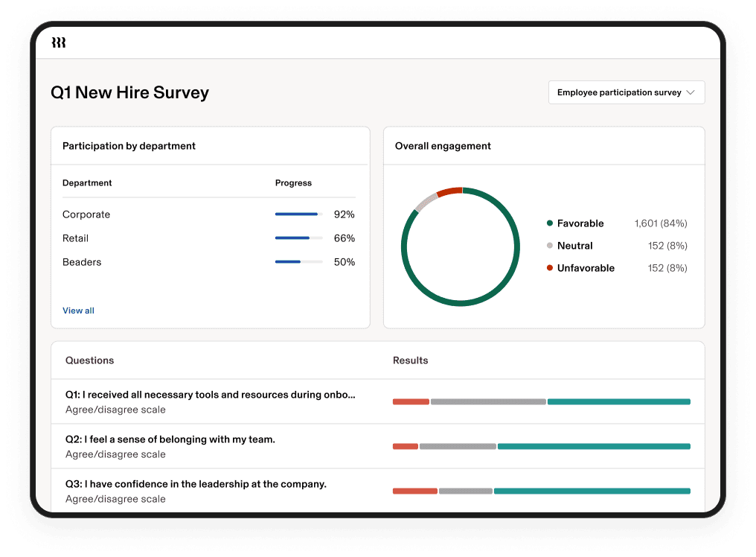Open the Employee participation survey dropdown
This screenshot has height=557, width=756.
tap(626, 92)
